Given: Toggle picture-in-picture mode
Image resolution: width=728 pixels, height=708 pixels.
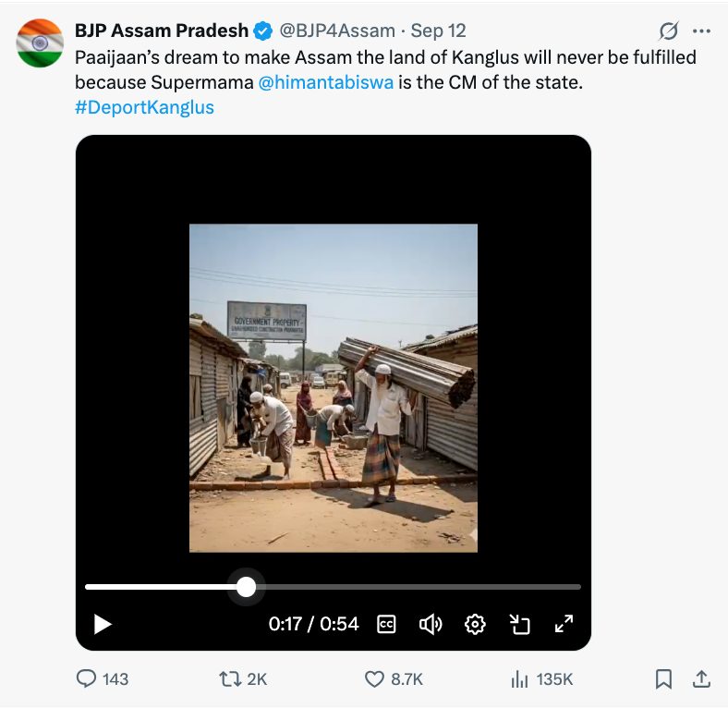Looking at the screenshot, I should (520, 624).
